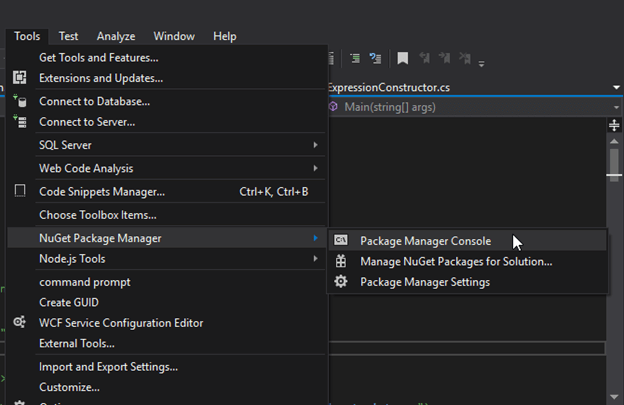Image resolution: width=624 pixels, height=405 pixels.
Task: Click the Connect to Database icon
Action: point(19,101)
